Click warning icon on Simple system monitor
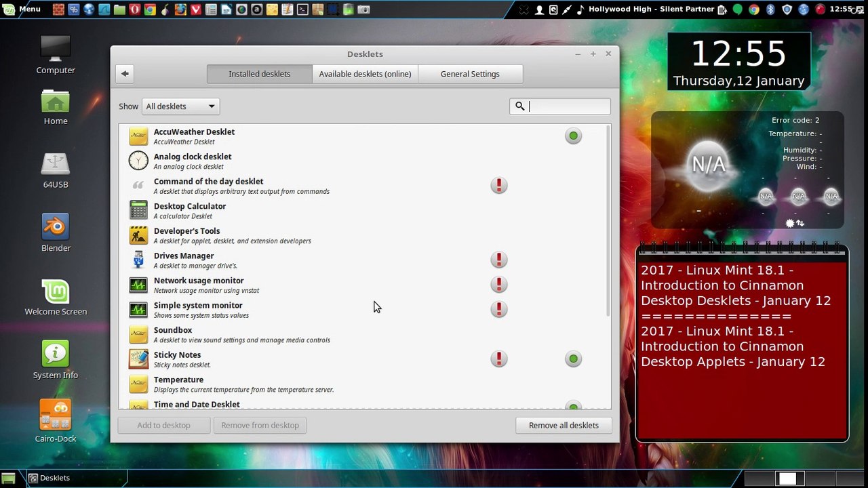The width and height of the screenshot is (868, 488). pyautogui.click(x=499, y=309)
